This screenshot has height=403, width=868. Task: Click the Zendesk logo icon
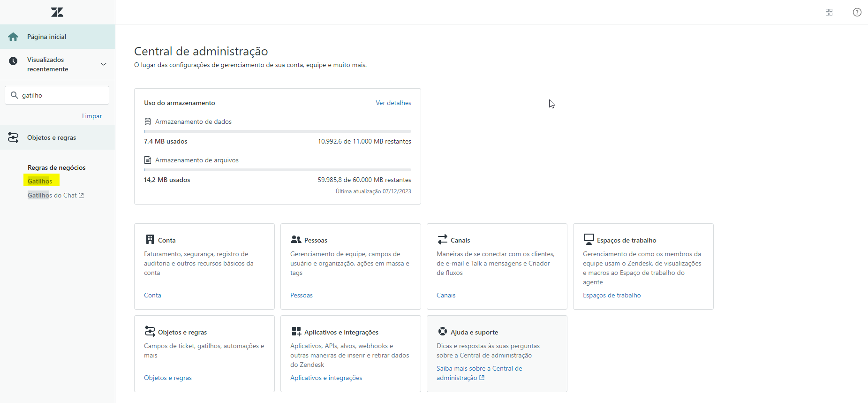coord(57,12)
